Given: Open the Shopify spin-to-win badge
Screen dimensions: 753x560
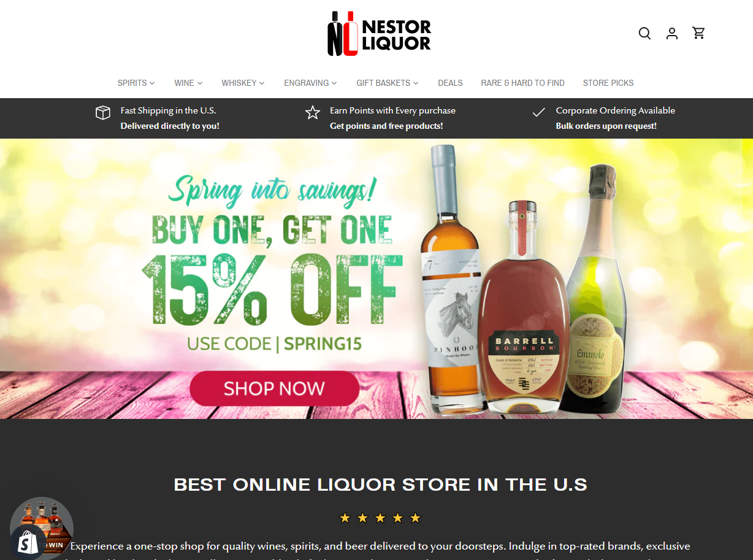Looking at the screenshot, I should (41, 528).
